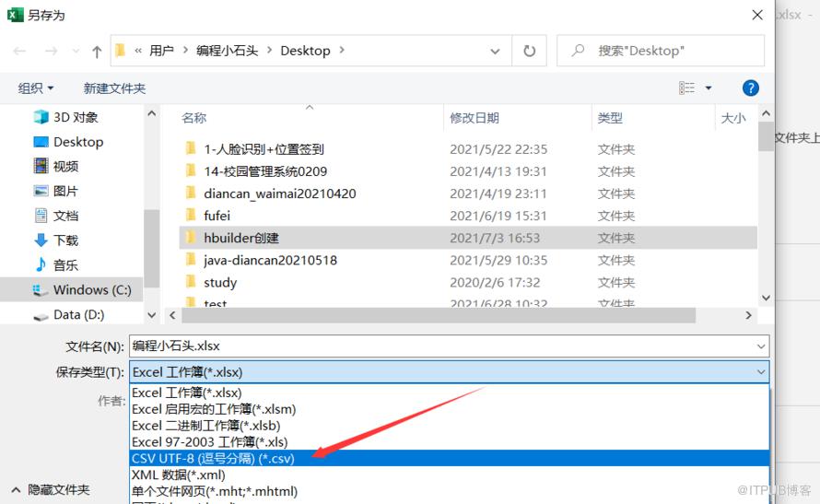Click 编程小石头 in the address breadcrumb

point(227,51)
